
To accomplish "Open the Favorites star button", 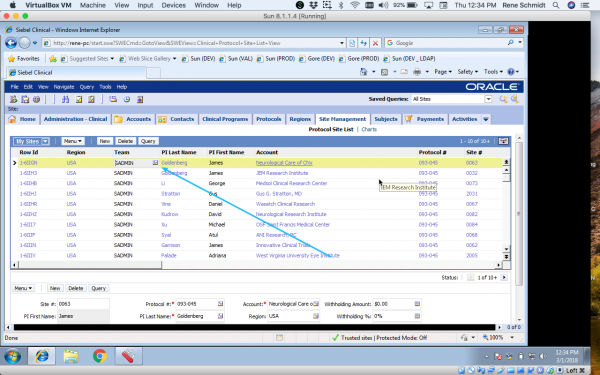I will [x=24, y=59].
